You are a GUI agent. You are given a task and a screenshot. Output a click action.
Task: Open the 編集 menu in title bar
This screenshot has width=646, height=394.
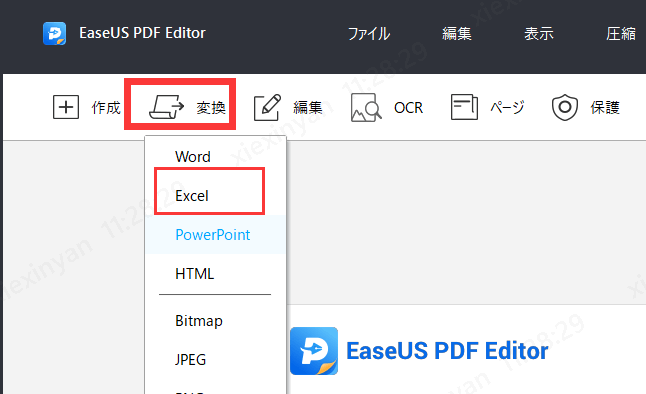[x=456, y=33]
